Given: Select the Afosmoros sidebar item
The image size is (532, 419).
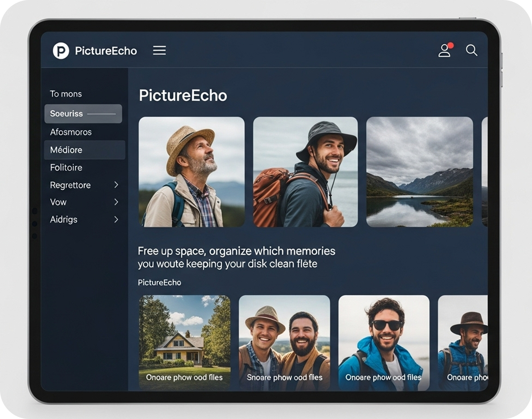Looking at the screenshot, I should [x=71, y=132].
